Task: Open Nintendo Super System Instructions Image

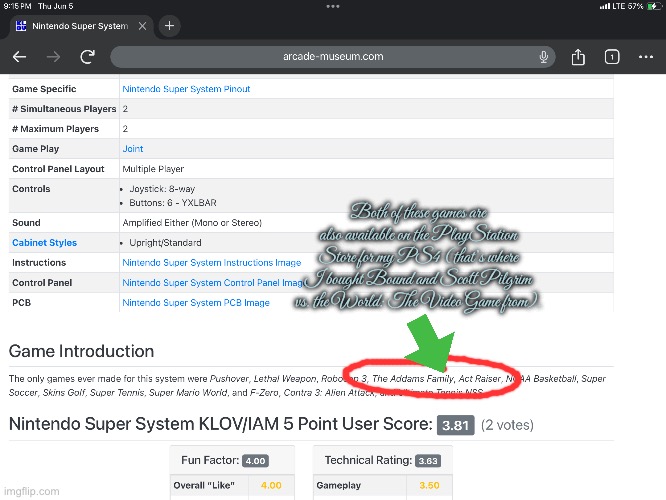Action: [x=212, y=263]
